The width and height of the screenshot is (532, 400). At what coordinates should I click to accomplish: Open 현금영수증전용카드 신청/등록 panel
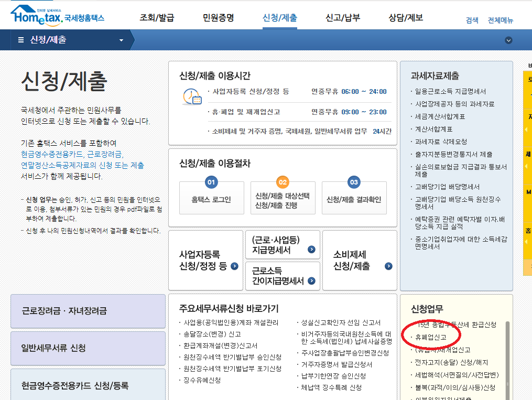click(88, 385)
